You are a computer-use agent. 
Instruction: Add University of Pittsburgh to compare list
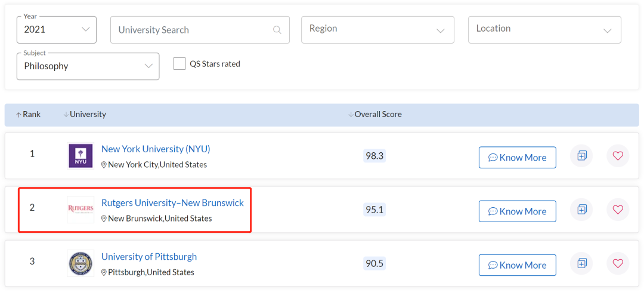pyautogui.click(x=581, y=264)
